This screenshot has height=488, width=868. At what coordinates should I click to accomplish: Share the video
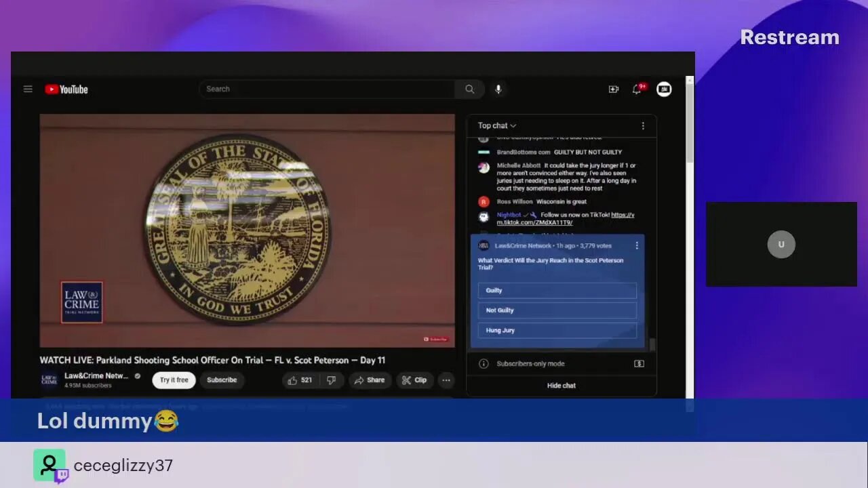370,380
